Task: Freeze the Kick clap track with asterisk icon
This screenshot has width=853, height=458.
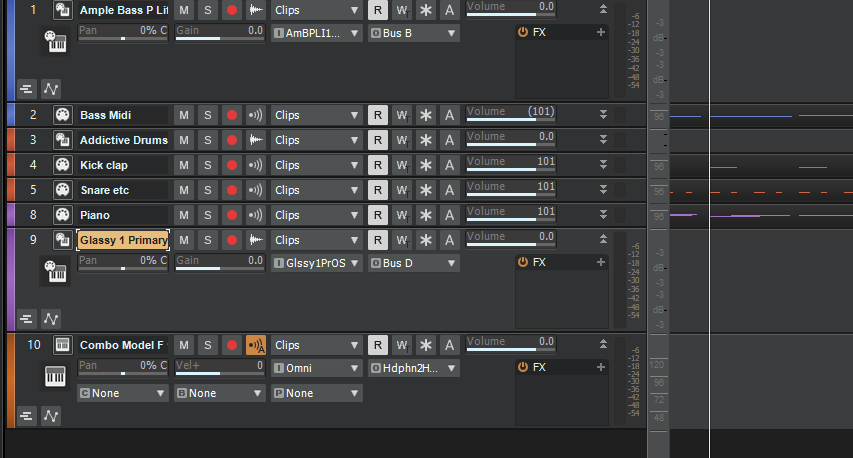Action: [425, 165]
